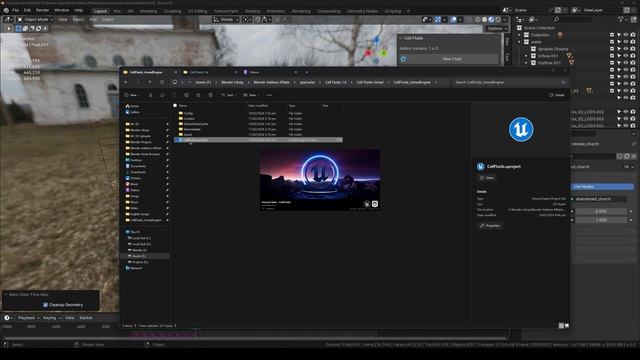Screen dimensions: 640x360
Task: Open the timeline Marker menu
Action: click(86, 318)
